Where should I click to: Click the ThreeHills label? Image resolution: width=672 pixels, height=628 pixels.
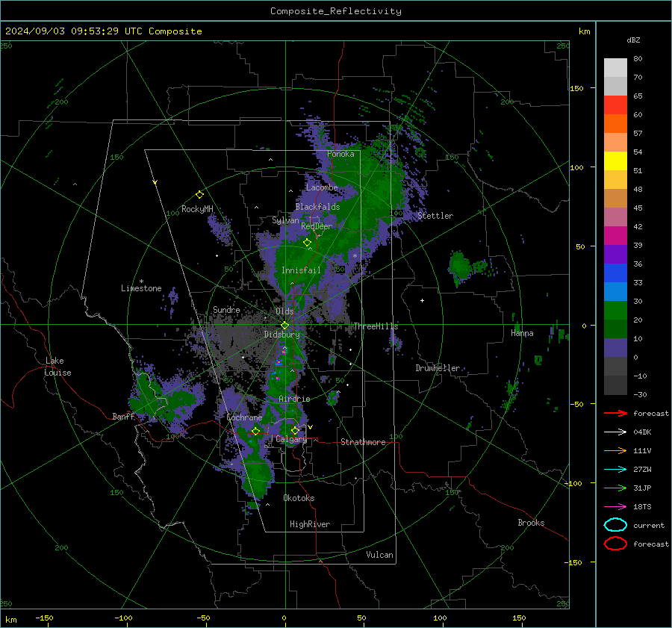376,326
